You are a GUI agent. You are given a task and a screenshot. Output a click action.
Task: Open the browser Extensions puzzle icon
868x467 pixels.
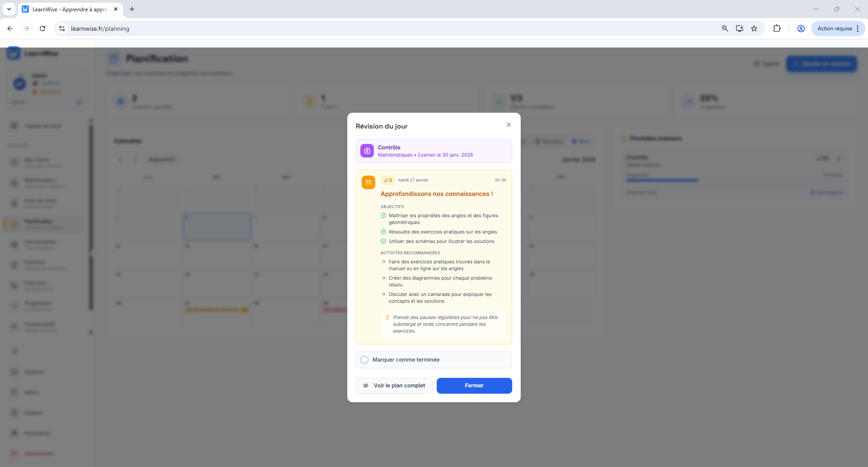(x=777, y=29)
